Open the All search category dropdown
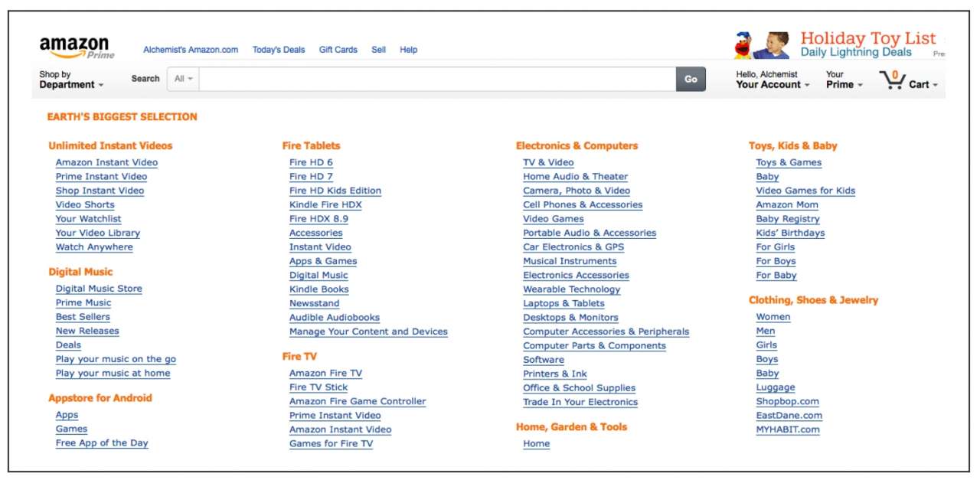Viewport: 980px width, 480px height. tap(183, 79)
